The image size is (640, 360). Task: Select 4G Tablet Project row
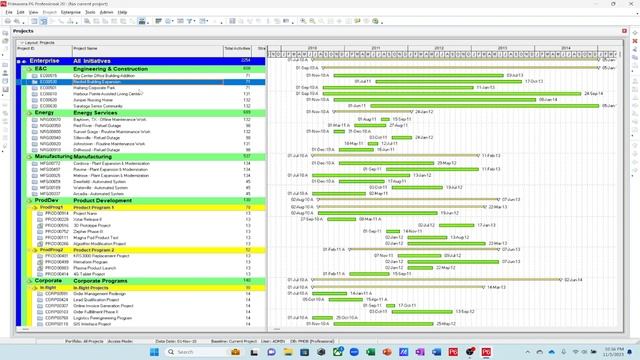141,274
